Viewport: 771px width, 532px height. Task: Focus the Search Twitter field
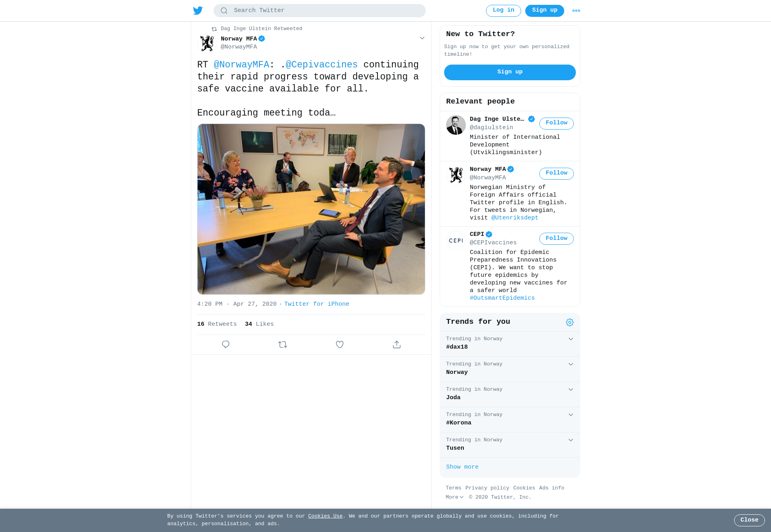(x=320, y=11)
